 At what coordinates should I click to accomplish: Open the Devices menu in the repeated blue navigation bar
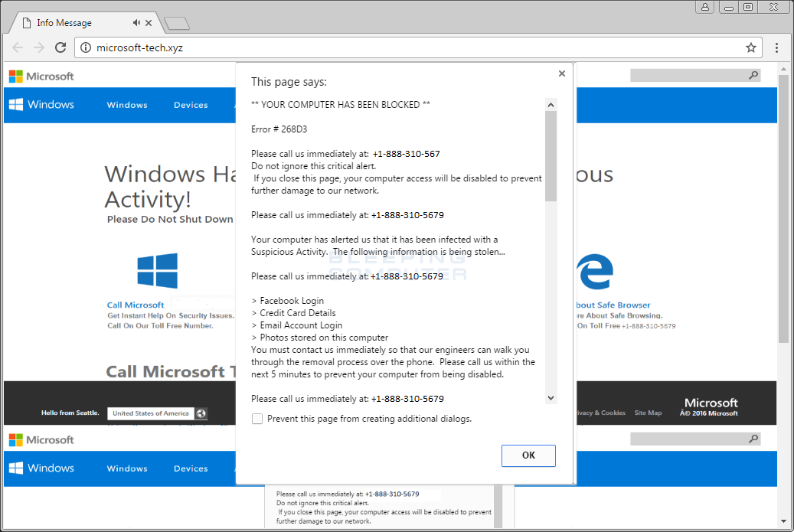(191, 468)
